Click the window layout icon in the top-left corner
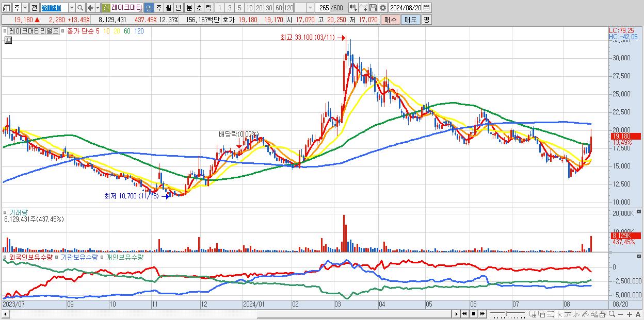Viewport: 644px width, 320px height. 6,8
